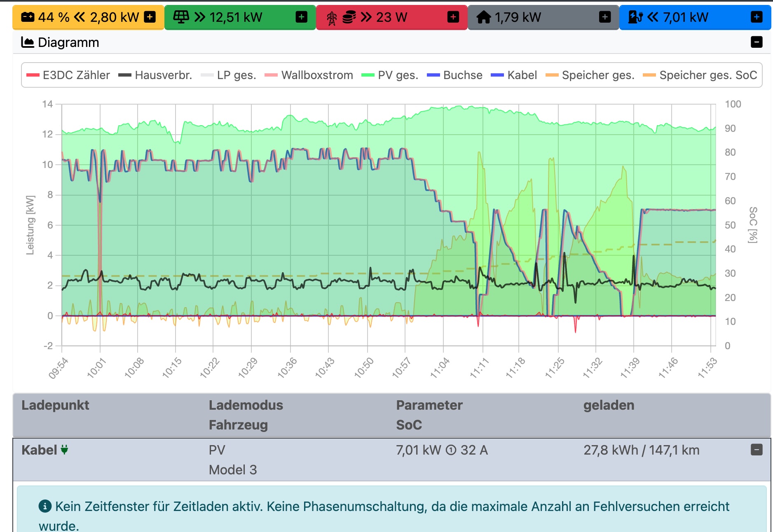Image resolution: width=773 pixels, height=532 pixels.
Task: Click the solar panel icon
Action: (181, 17)
